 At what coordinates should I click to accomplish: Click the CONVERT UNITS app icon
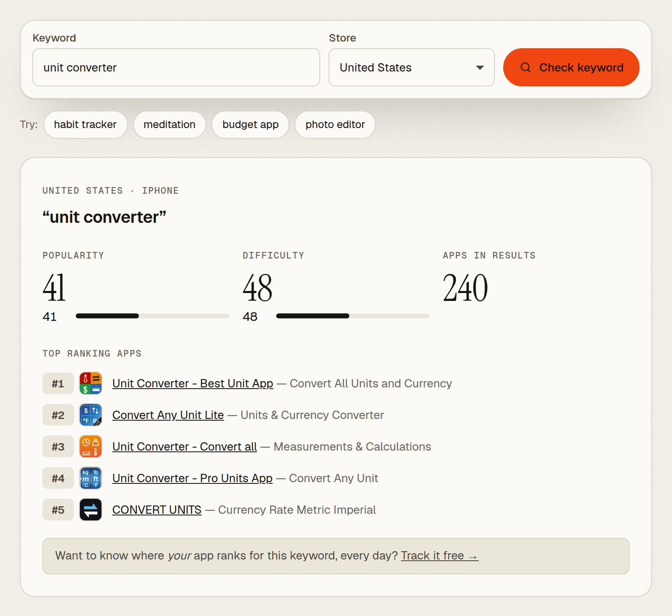click(x=91, y=510)
